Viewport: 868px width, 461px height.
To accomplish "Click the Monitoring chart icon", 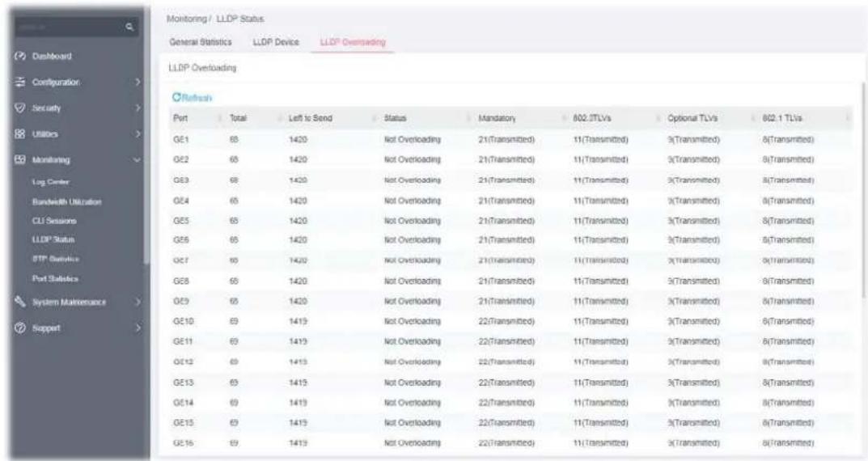I will pyautogui.click(x=20, y=160).
